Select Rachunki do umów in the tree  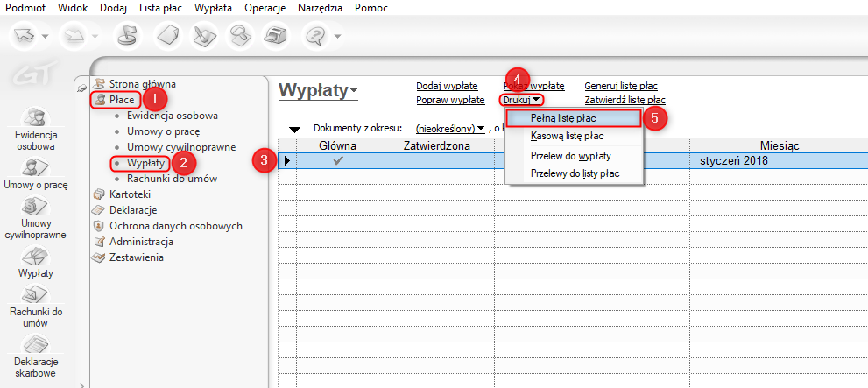pos(173,179)
